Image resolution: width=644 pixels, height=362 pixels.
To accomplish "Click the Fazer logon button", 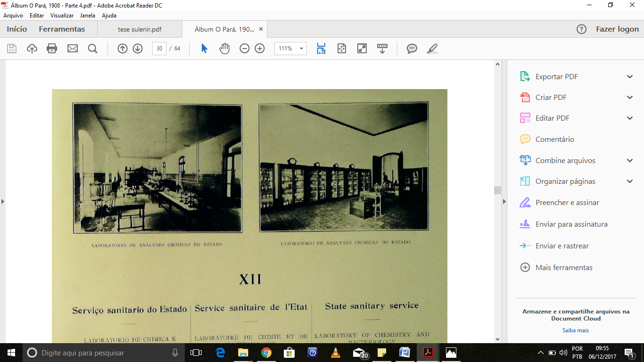I will pyautogui.click(x=617, y=29).
